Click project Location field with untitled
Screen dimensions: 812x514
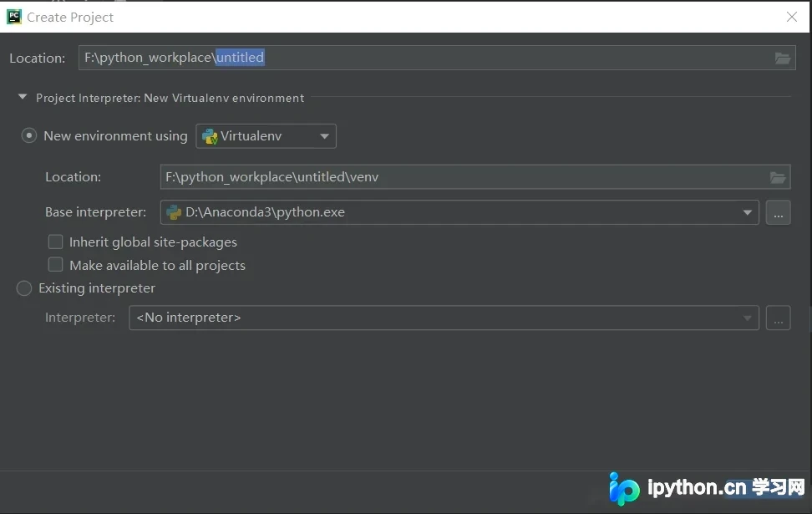[437, 58]
